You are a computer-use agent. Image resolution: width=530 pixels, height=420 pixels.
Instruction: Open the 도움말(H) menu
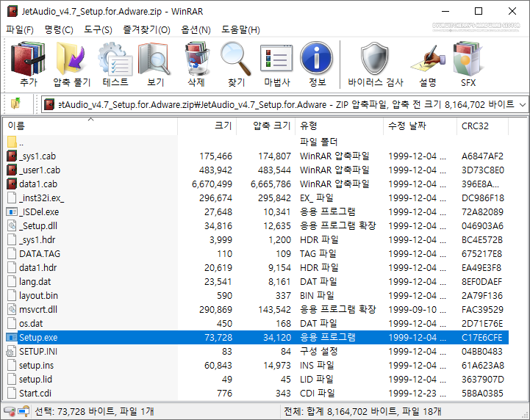[240, 29]
